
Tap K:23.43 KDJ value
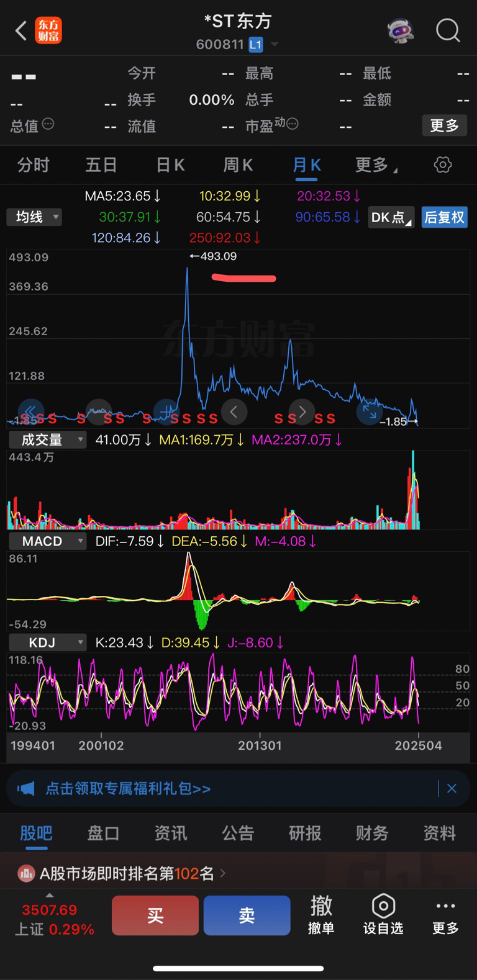tap(124, 642)
